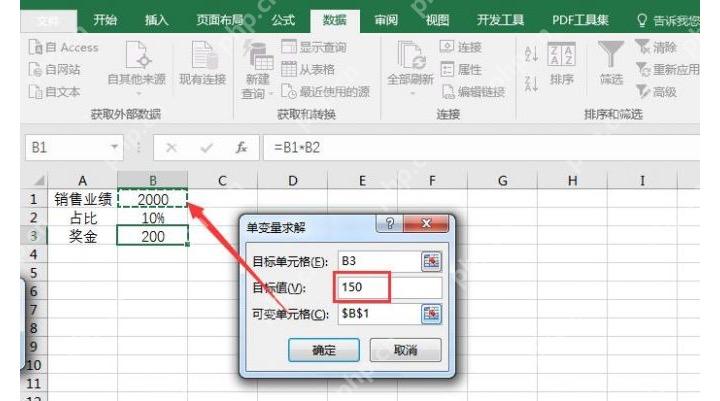Click 从表格 query option
The height and width of the screenshot is (401, 720).
click(308, 69)
